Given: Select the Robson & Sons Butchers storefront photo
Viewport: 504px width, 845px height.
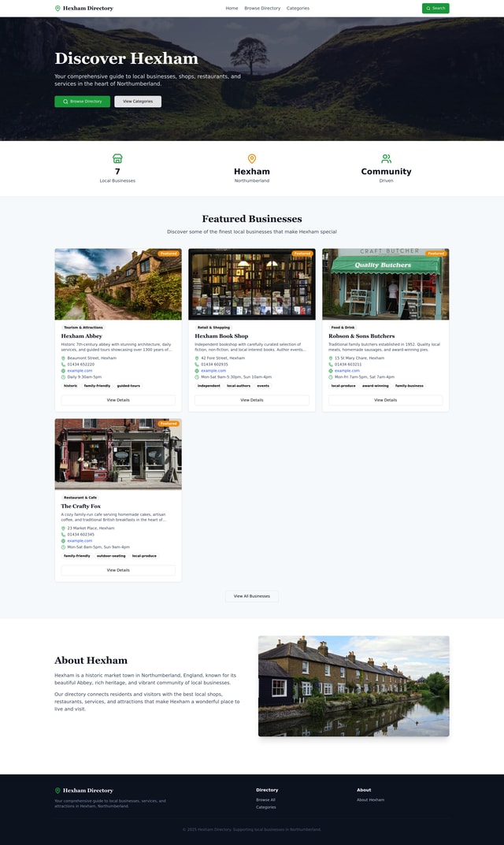Looking at the screenshot, I should [x=386, y=284].
